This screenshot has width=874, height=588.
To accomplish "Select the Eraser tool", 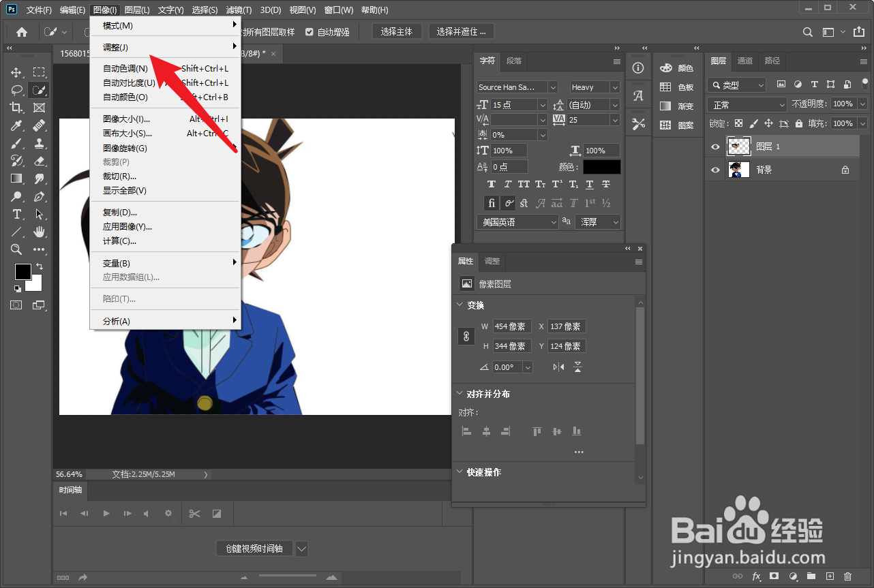I will (39, 161).
